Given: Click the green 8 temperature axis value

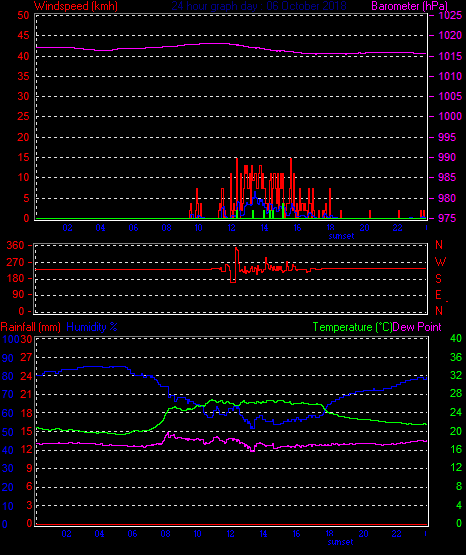Looking at the screenshot, I should coord(459,487).
